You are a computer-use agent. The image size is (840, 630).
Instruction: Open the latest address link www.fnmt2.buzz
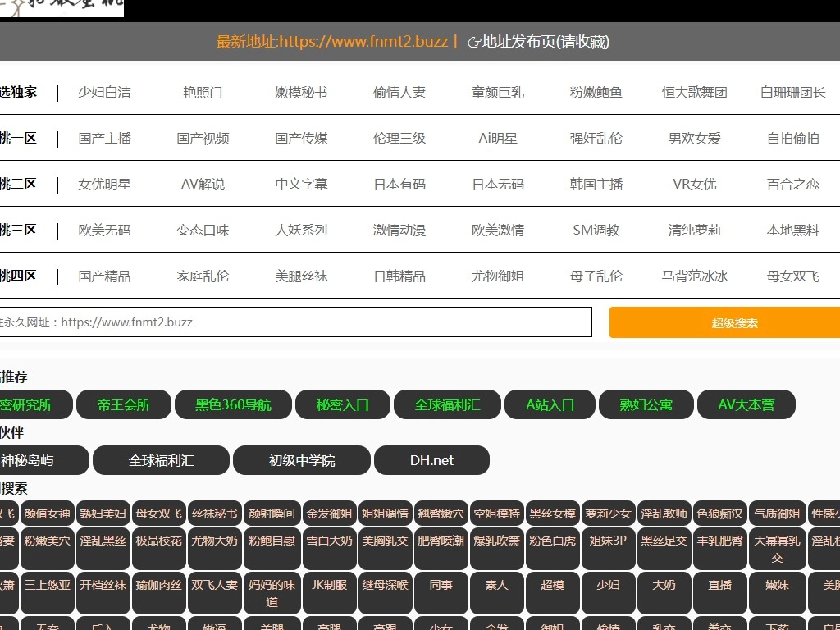click(331, 42)
